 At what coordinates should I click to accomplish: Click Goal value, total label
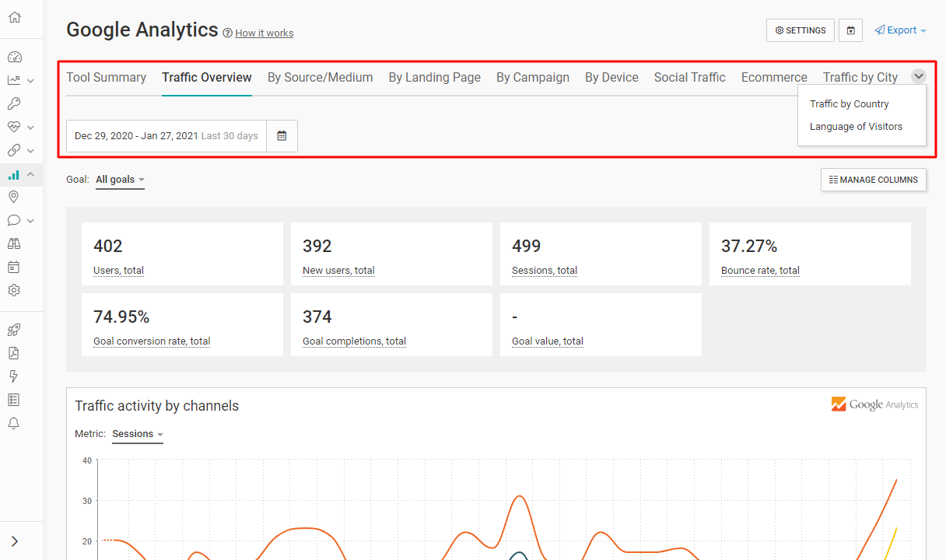[x=548, y=341]
